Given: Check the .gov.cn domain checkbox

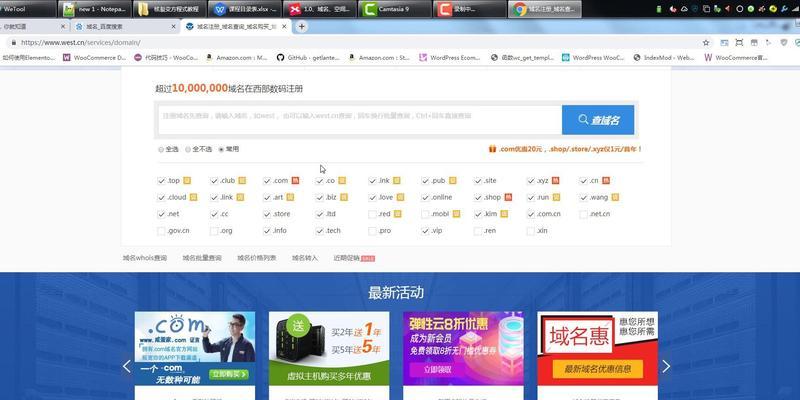Looking at the screenshot, I should (x=162, y=231).
